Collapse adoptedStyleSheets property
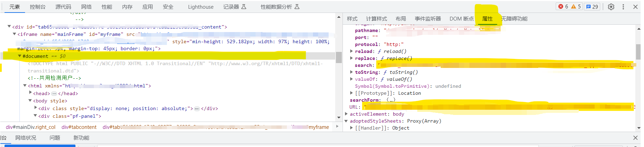The image size is (644, 147). (346, 121)
